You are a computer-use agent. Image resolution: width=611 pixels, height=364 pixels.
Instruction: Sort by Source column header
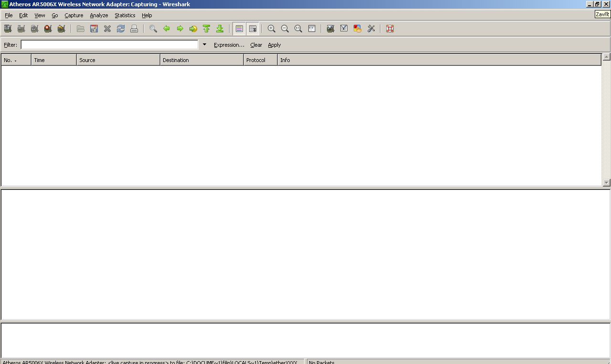click(118, 60)
